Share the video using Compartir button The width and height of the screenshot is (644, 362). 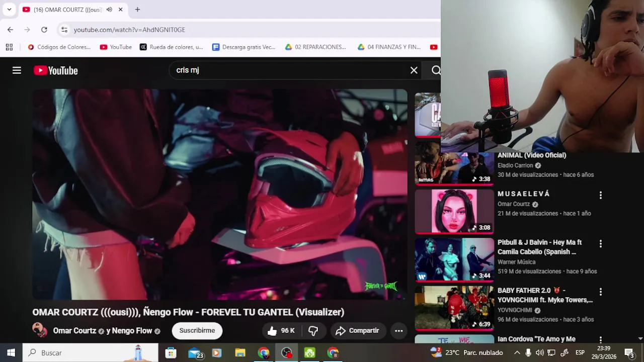click(x=357, y=330)
